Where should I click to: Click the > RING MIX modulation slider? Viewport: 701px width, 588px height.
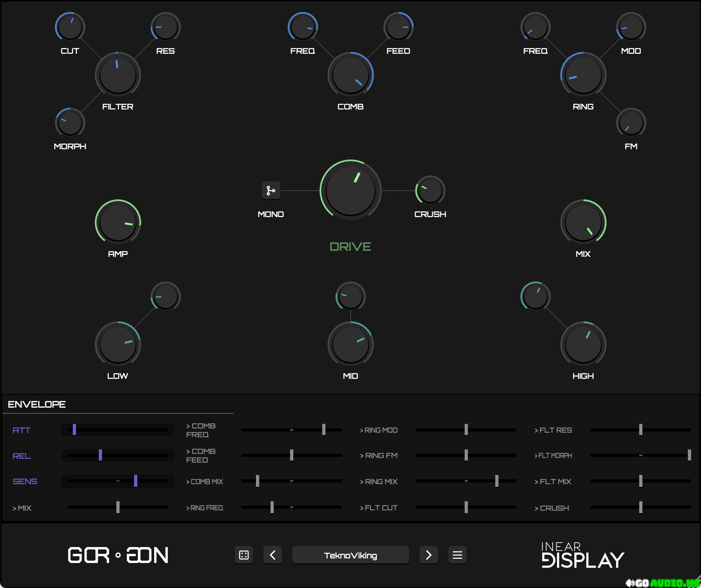[x=466, y=481]
